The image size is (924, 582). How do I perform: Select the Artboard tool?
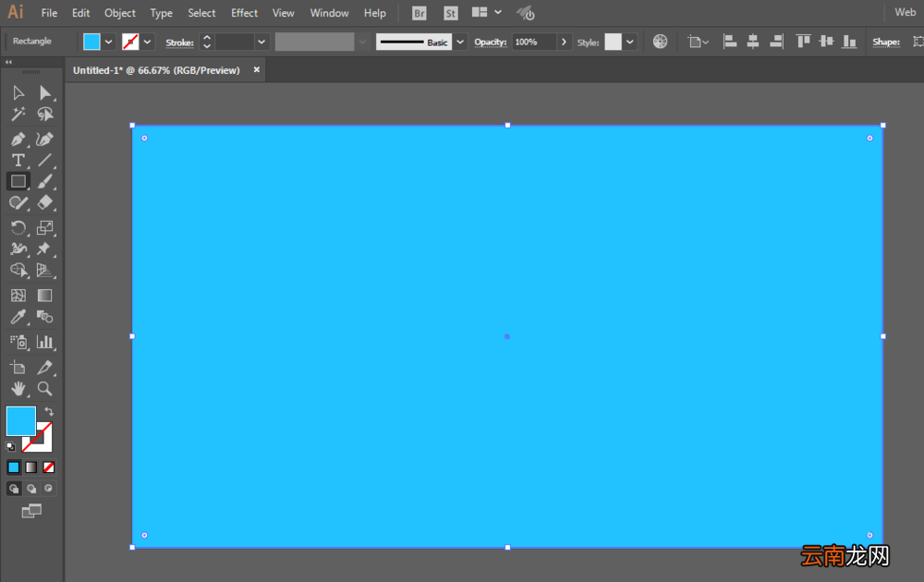18,368
